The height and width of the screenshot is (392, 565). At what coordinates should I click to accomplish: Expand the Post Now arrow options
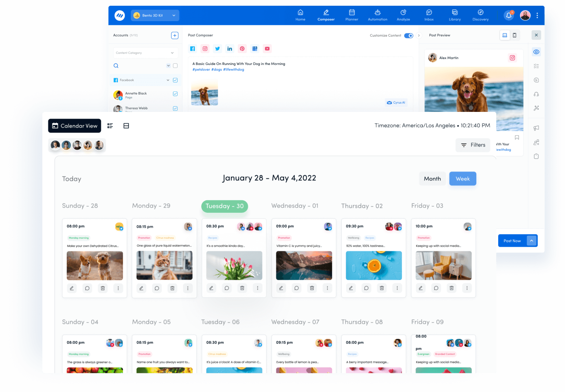(532, 241)
